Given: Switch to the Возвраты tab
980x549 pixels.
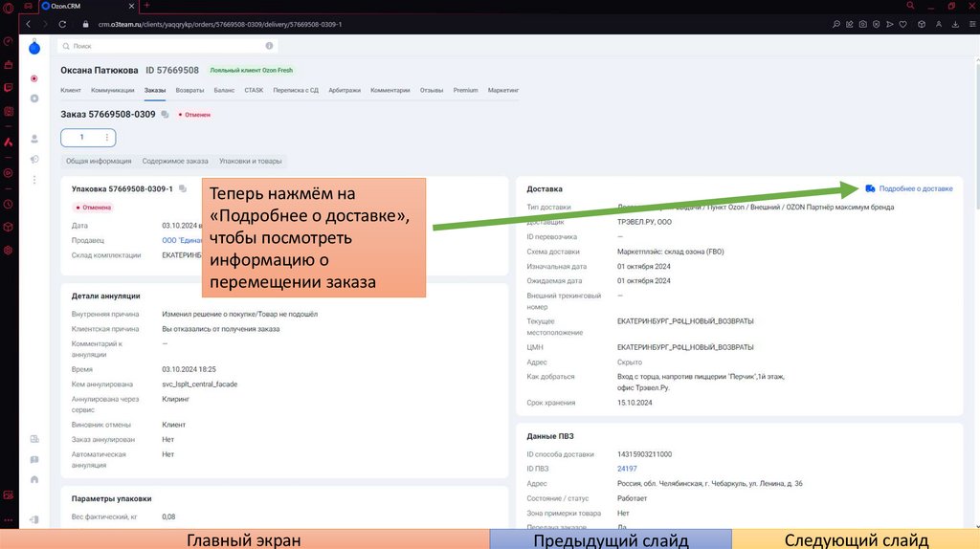Looking at the screenshot, I should point(190,90).
